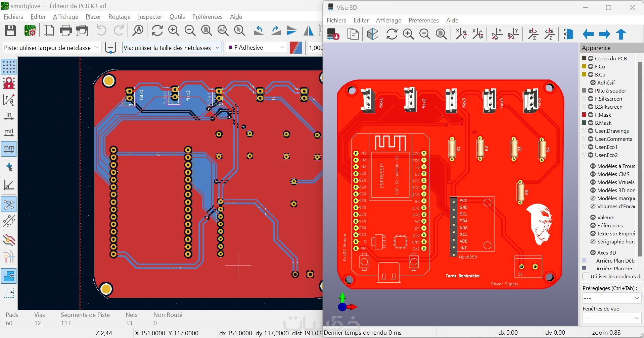The height and width of the screenshot is (338, 644).
Task: Click the 3D raytracing cube icon
Action: (x=372, y=34)
